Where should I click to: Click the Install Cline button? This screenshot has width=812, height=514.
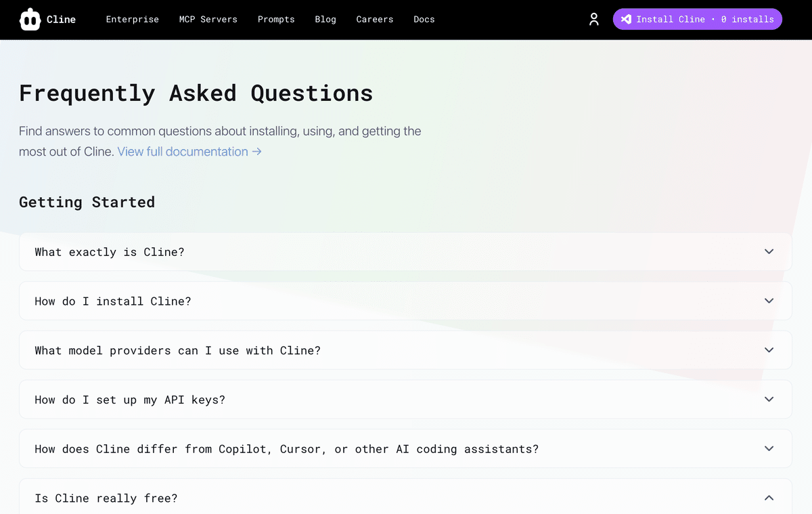pyautogui.click(x=697, y=19)
